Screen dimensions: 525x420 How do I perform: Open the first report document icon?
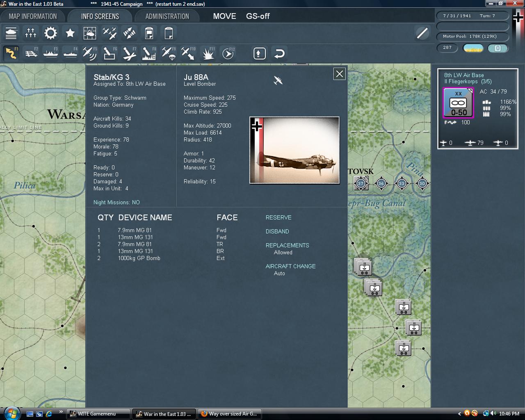149,33
